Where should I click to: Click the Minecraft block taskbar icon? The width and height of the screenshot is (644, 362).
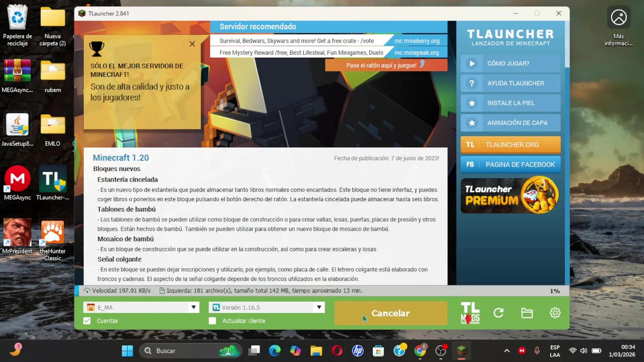[461, 351]
